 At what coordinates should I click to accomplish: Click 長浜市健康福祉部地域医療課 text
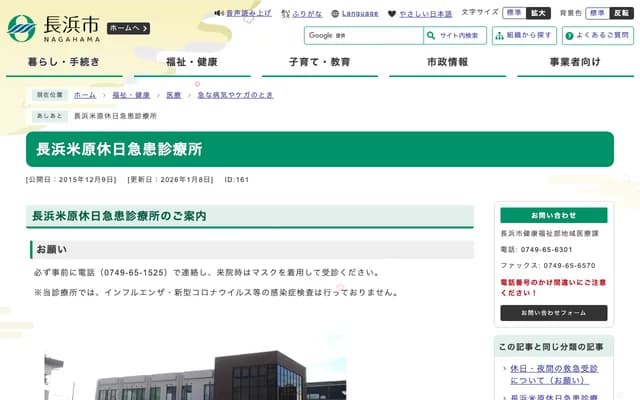[x=549, y=233]
